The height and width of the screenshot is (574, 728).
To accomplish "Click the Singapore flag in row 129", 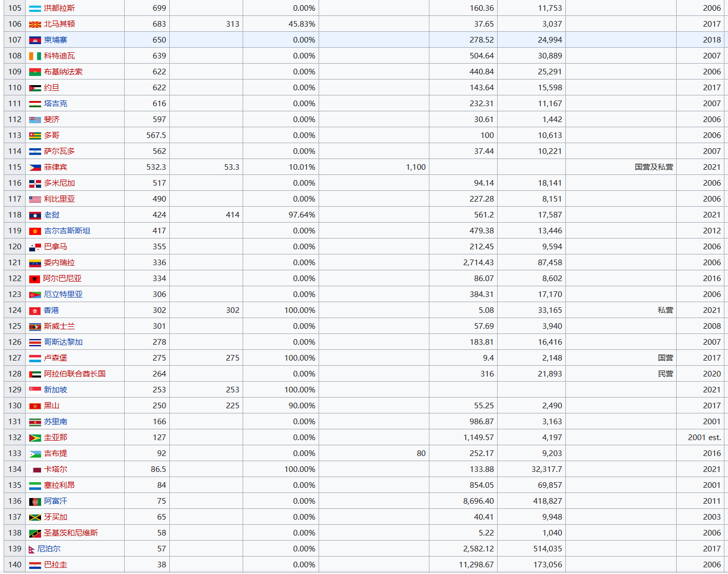I will (35, 390).
